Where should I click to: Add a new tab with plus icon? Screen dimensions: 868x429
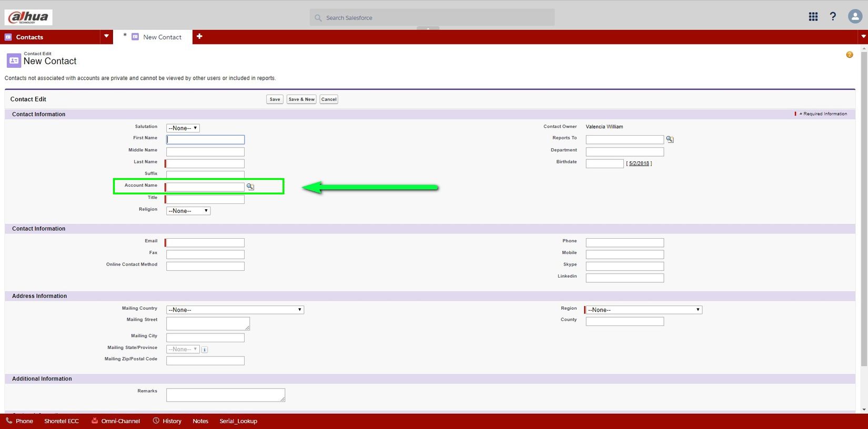click(x=199, y=36)
